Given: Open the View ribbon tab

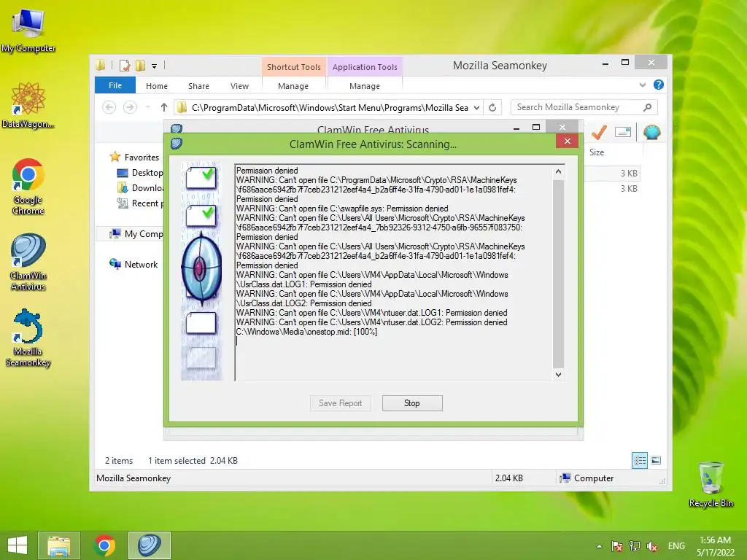Looking at the screenshot, I should tap(239, 86).
